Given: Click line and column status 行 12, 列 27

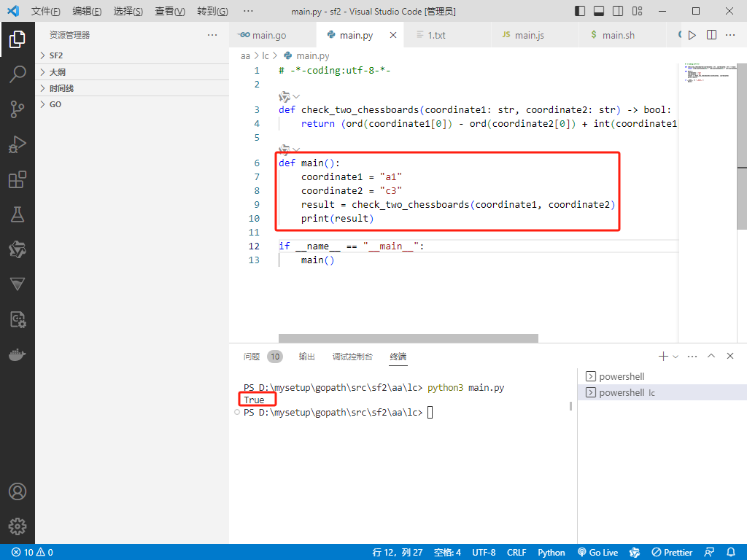Looking at the screenshot, I should 398,553.
